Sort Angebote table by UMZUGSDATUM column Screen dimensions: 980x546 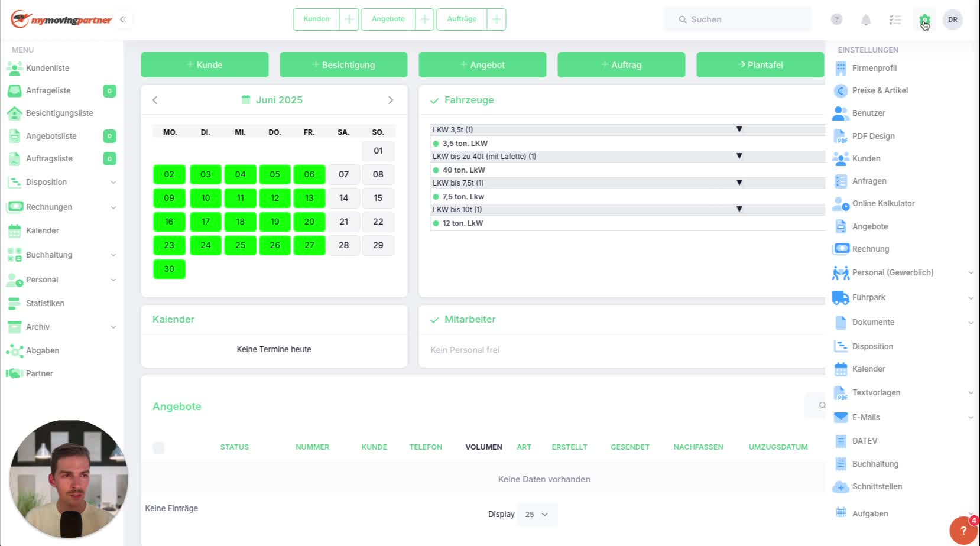(778, 447)
